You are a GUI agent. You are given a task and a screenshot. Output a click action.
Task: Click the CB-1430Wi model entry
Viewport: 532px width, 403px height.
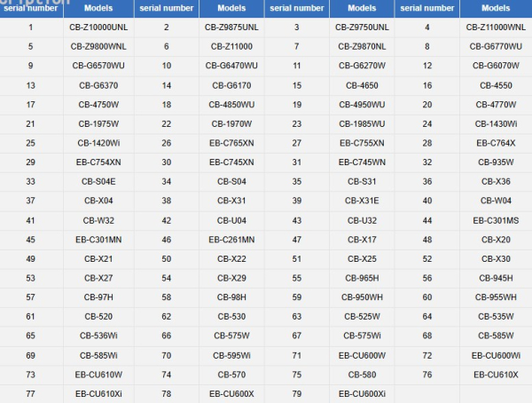[x=495, y=123]
